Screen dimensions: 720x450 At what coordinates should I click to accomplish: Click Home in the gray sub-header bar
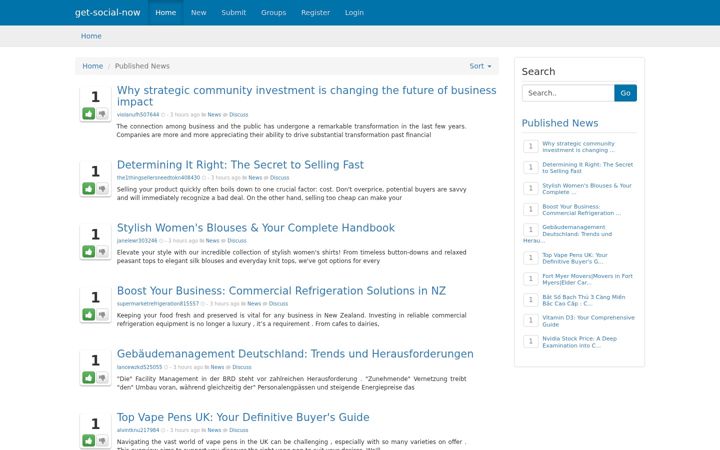[x=91, y=36]
